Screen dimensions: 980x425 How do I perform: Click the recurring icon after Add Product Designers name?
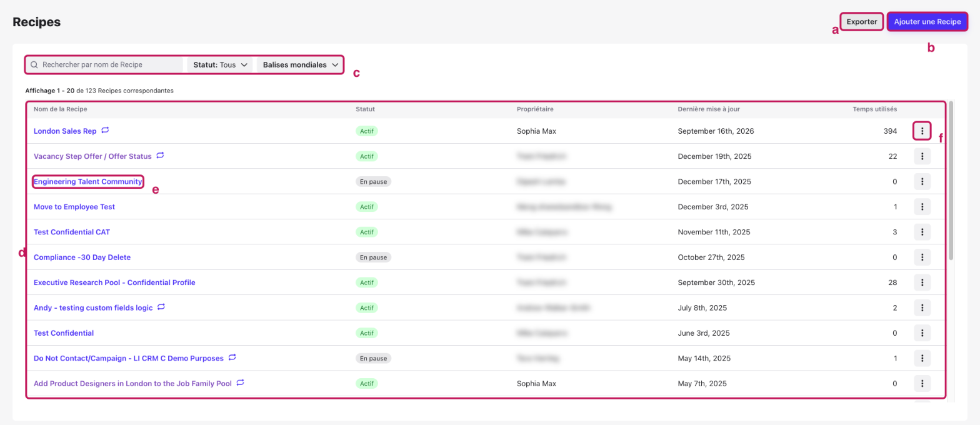pyautogui.click(x=240, y=382)
